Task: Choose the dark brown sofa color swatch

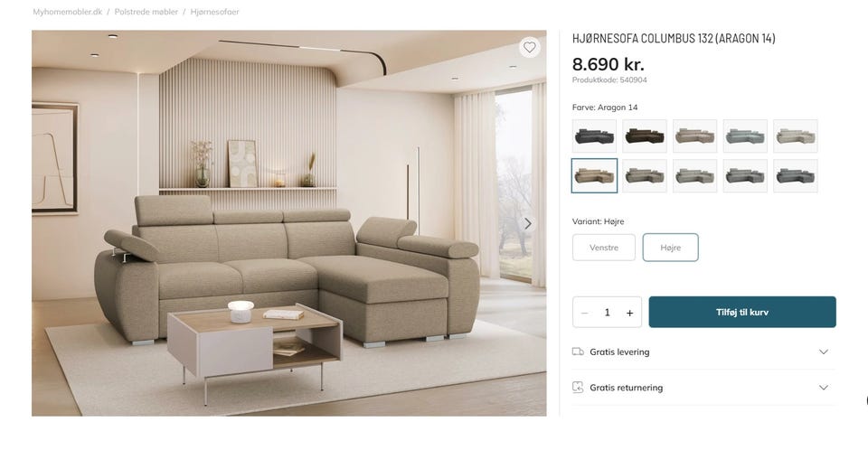Action: click(x=645, y=136)
